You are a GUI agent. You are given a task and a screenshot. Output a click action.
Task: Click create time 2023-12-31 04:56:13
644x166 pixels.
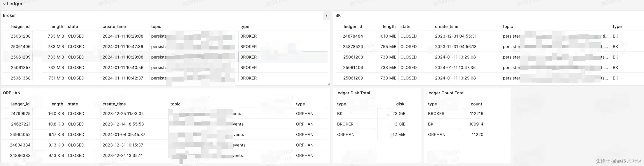456,47
